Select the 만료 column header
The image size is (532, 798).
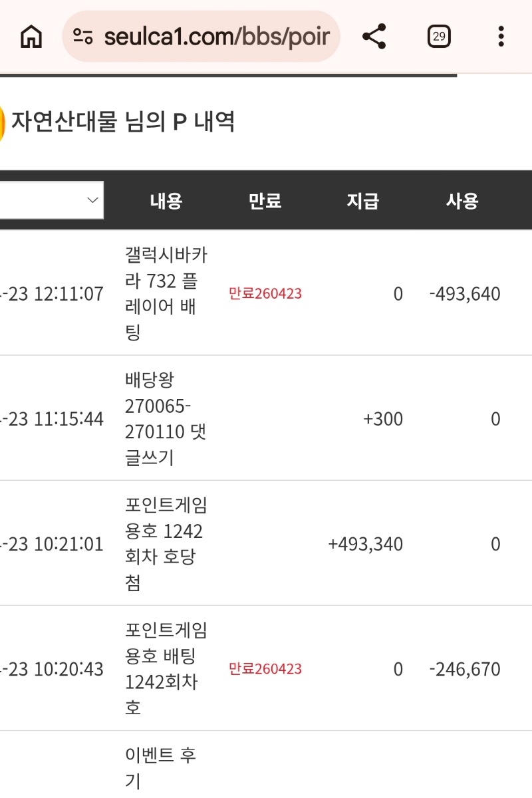265,201
